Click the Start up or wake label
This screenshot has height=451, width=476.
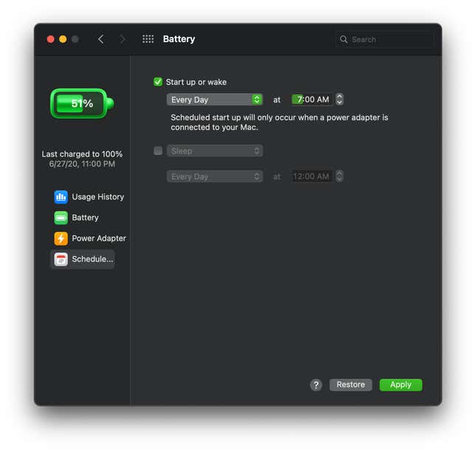click(x=196, y=83)
